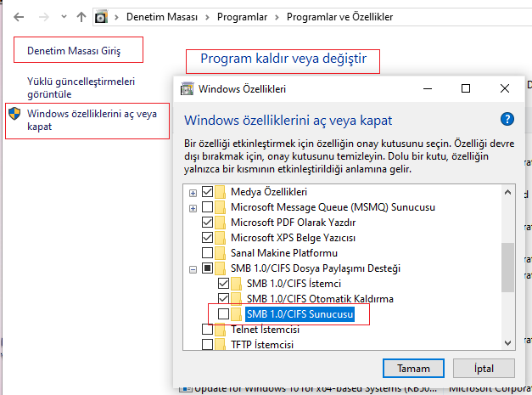Select the Telnet İstemcisi label
532x395 pixels.
tap(266, 330)
